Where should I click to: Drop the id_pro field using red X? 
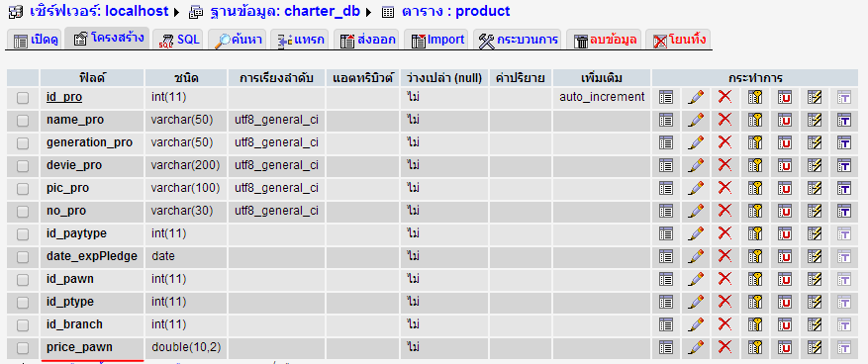[724, 97]
